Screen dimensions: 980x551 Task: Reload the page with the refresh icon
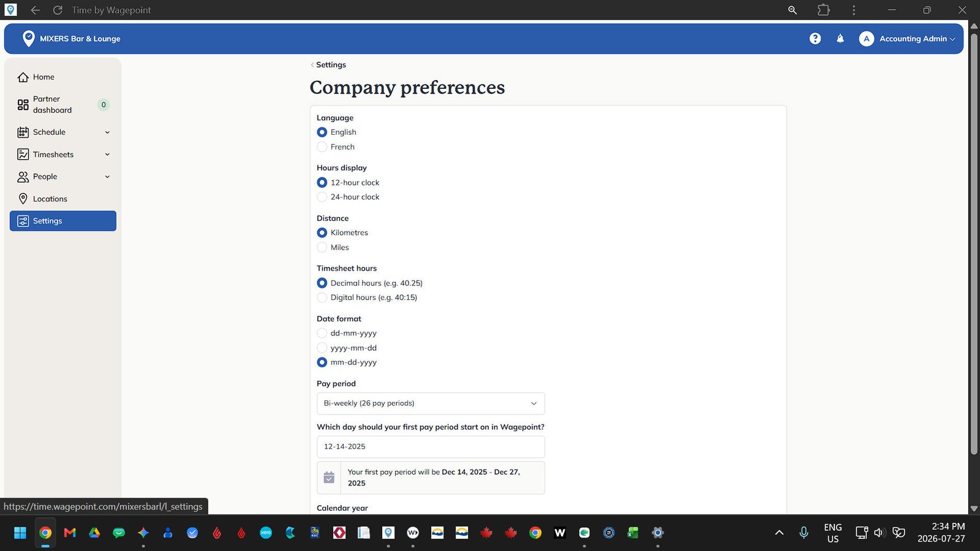[58, 10]
